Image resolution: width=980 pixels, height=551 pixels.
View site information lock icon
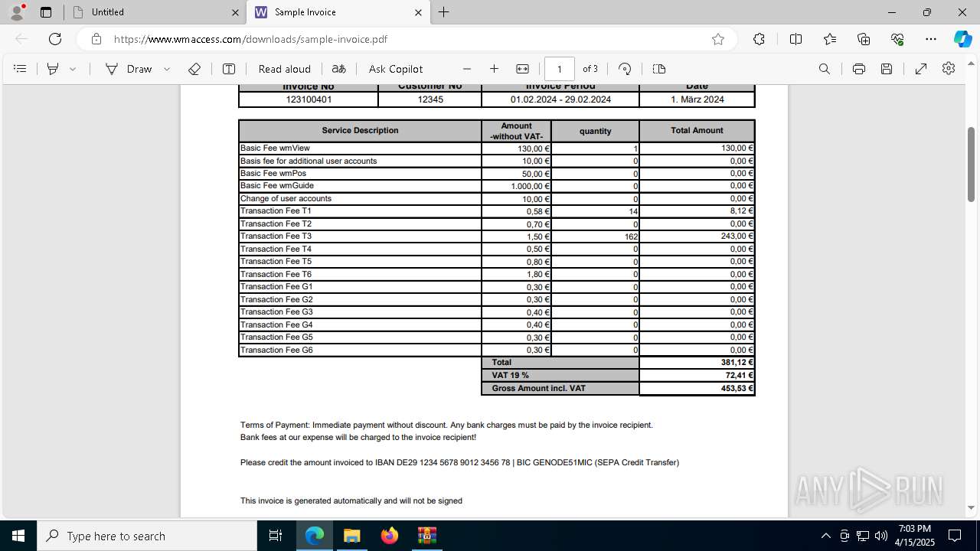pyautogui.click(x=96, y=39)
